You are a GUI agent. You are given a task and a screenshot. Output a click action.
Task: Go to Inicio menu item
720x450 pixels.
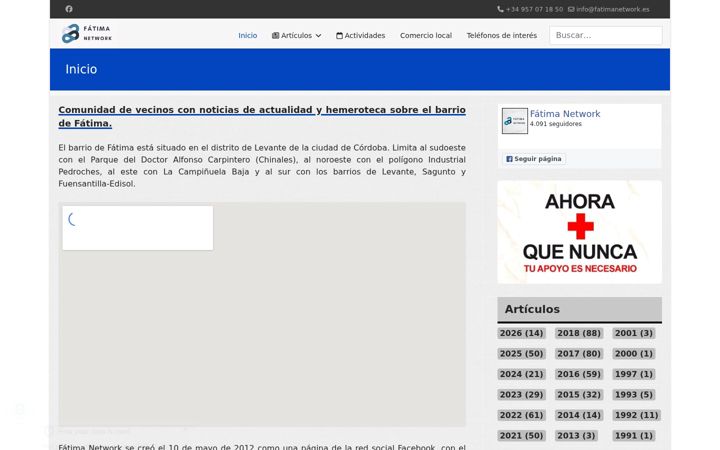click(x=248, y=35)
